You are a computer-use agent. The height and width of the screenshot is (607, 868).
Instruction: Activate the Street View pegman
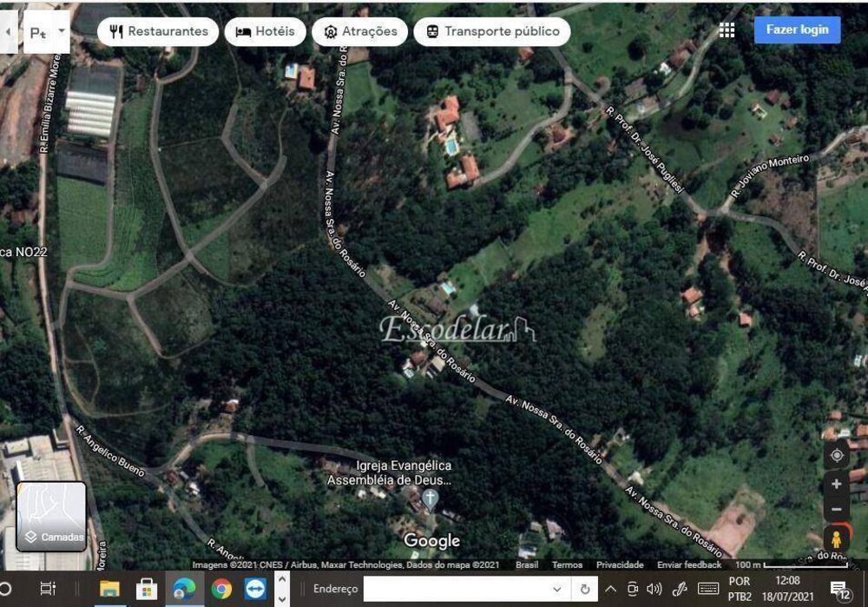[837, 538]
